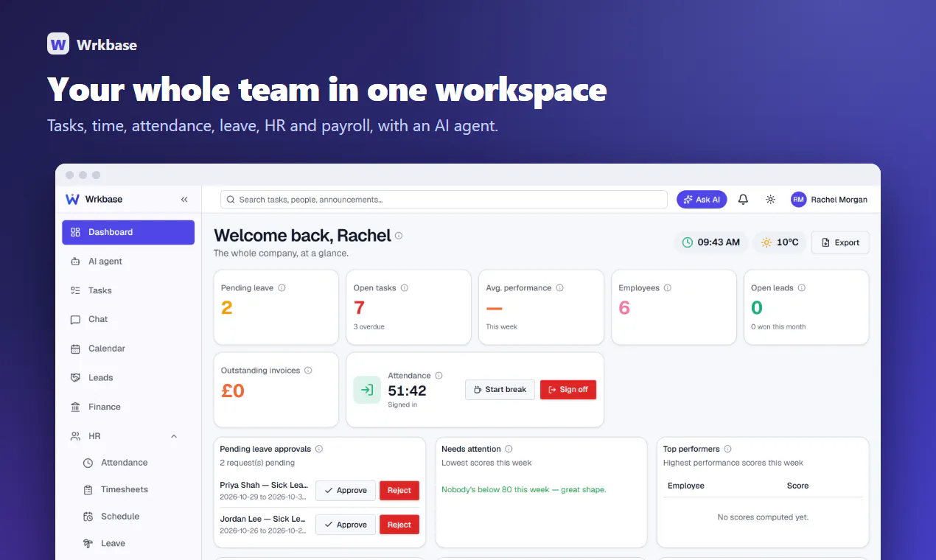Click the Pending leave approvals info icon
The height and width of the screenshot is (560, 936).
point(319,449)
